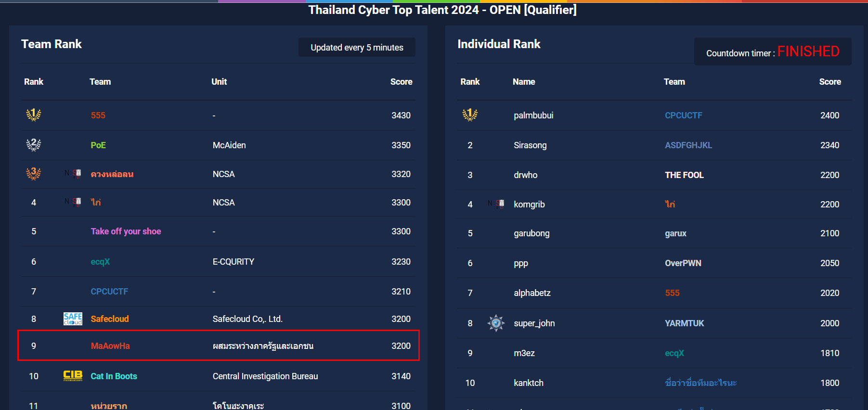Open team 555 in the Team Rank table
The height and width of the screenshot is (410, 868).
[98, 115]
